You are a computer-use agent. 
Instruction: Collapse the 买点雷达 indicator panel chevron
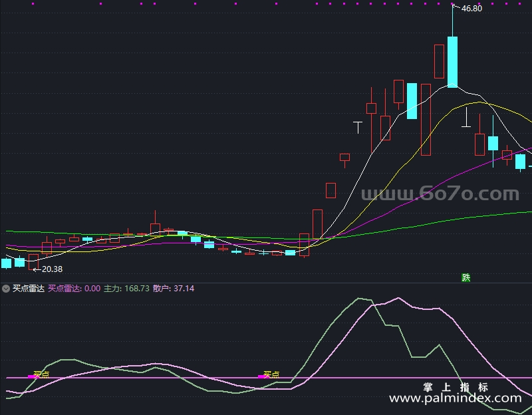pyautogui.click(x=6, y=289)
